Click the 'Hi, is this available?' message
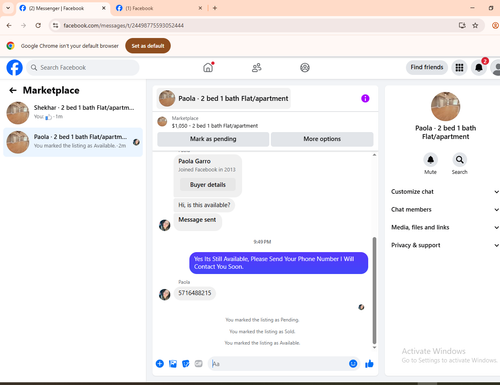 tap(204, 205)
